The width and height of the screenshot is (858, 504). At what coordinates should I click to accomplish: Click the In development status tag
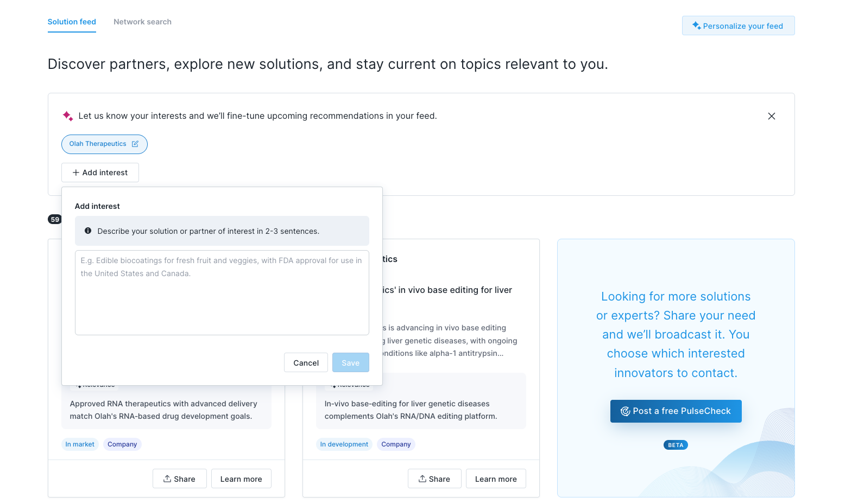coord(344,444)
